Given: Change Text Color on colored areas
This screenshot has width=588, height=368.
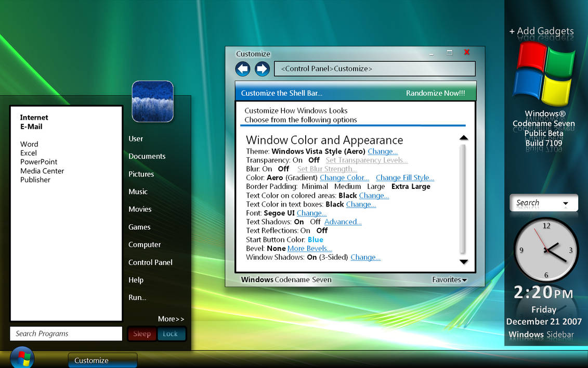Looking at the screenshot, I should pyautogui.click(x=374, y=196).
